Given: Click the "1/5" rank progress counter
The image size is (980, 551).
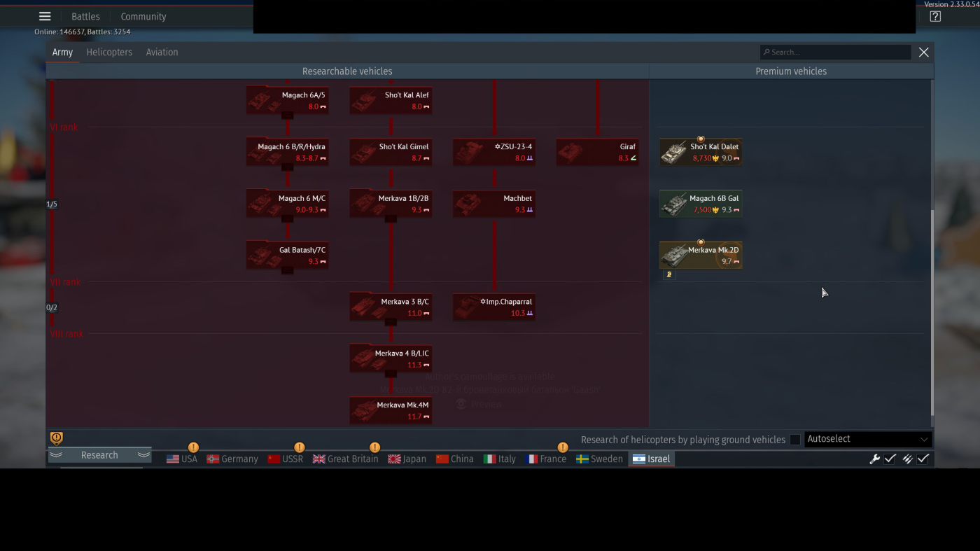Looking at the screenshot, I should [x=52, y=204].
